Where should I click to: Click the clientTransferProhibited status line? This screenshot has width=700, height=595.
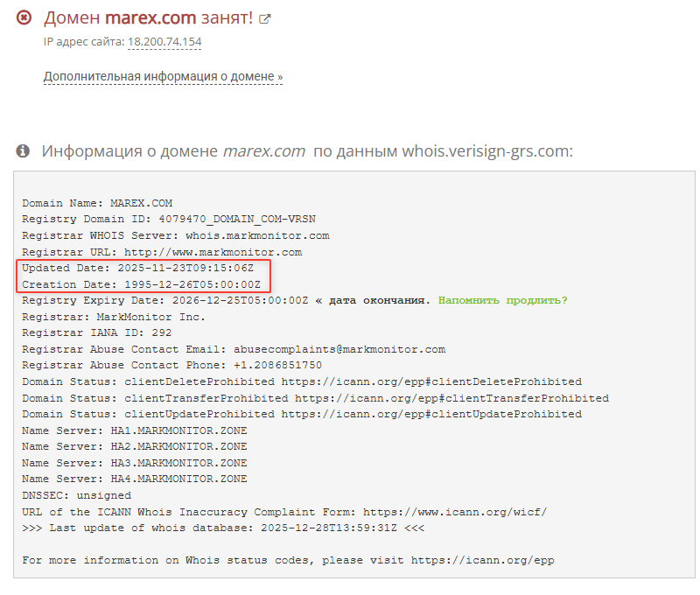[x=316, y=398]
